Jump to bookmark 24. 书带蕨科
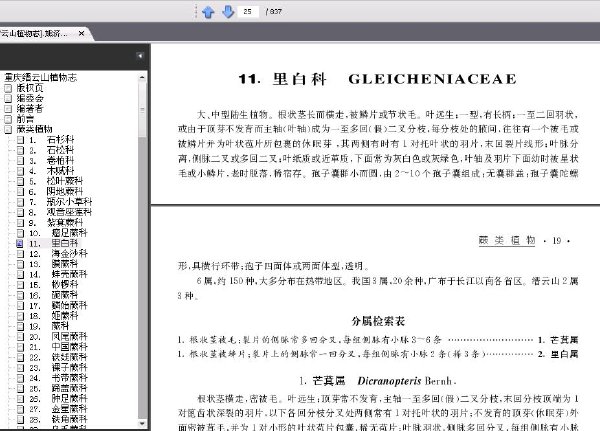Screen dimensions: 600x431 point(58,378)
